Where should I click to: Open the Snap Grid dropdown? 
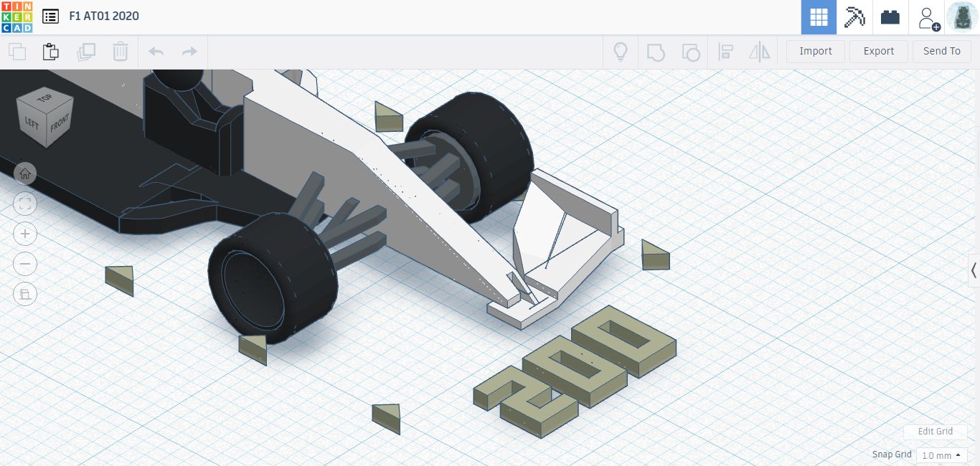pos(941,455)
